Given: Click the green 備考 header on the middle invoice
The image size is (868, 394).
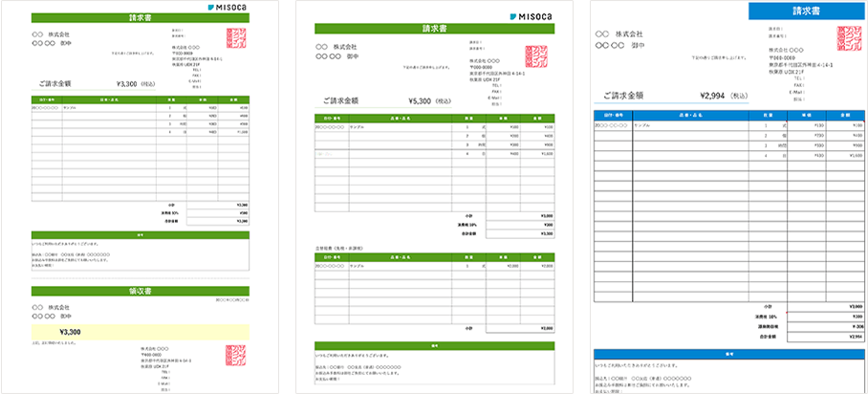Looking at the screenshot, I should click(434, 346).
